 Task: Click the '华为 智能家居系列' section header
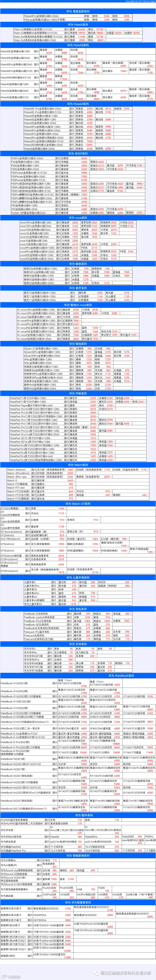(x=78, y=856)
